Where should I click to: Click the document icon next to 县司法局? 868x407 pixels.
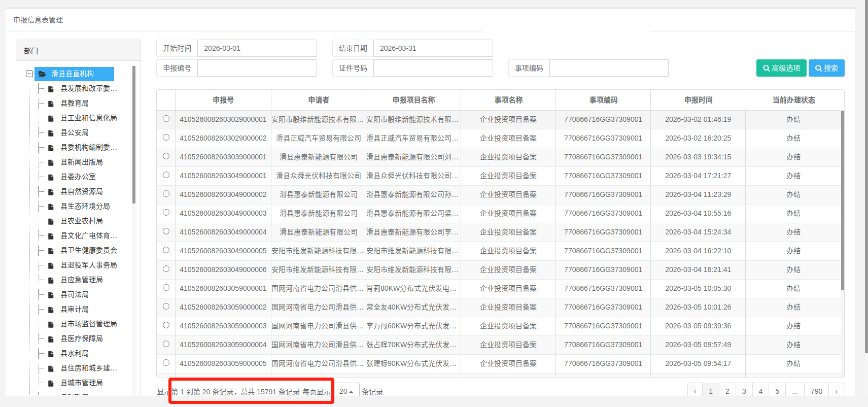(51, 295)
